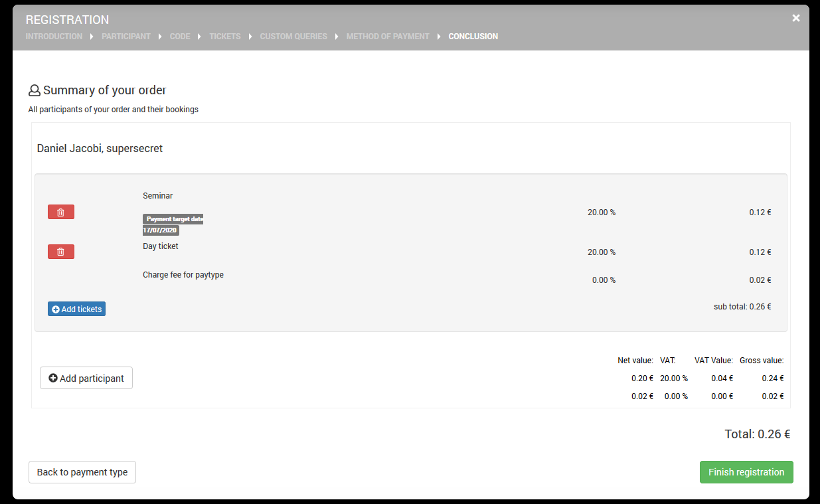Go back to payment type
Image resolution: width=820 pixels, height=504 pixels.
[x=82, y=472]
